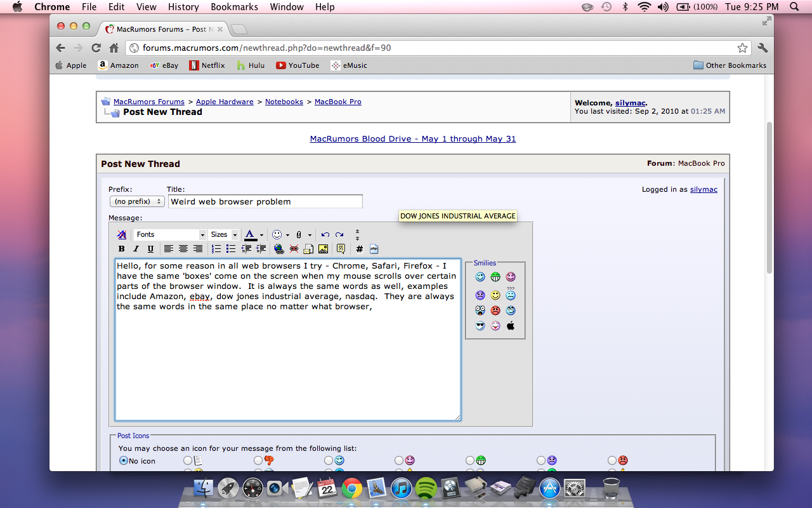Wrap selection in quote tags
This screenshot has width=812, height=508.
341,249
